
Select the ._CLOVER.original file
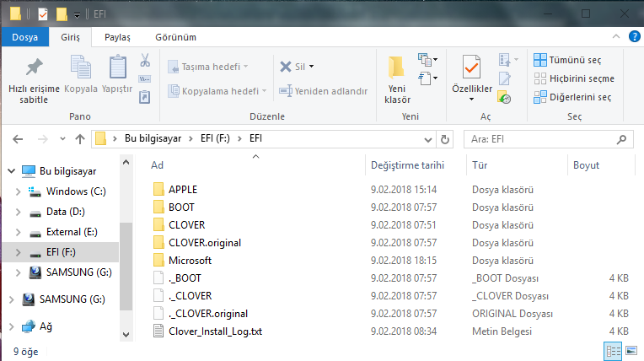point(208,314)
